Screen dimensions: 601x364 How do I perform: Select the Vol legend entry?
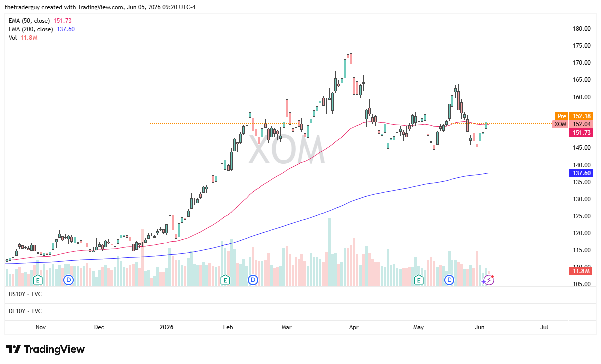tap(13, 38)
